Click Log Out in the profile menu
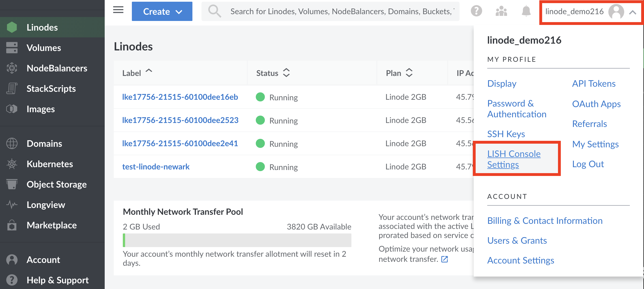The height and width of the screenshot is (289, 644). coord(588,164)
